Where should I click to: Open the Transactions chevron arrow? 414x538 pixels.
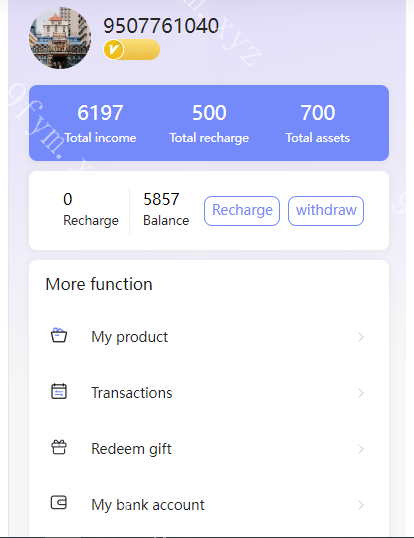[360, 393]
